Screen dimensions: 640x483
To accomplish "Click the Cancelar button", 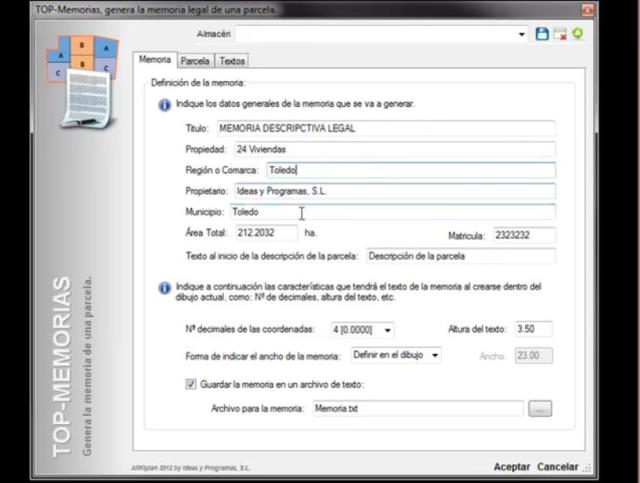I will (x=558, y=467).
